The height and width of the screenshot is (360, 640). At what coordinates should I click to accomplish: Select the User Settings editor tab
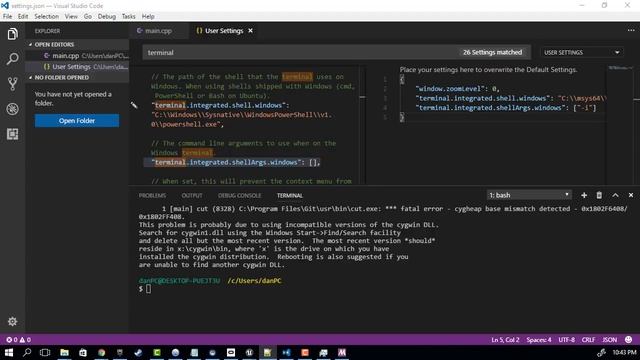tap(224, 31)
